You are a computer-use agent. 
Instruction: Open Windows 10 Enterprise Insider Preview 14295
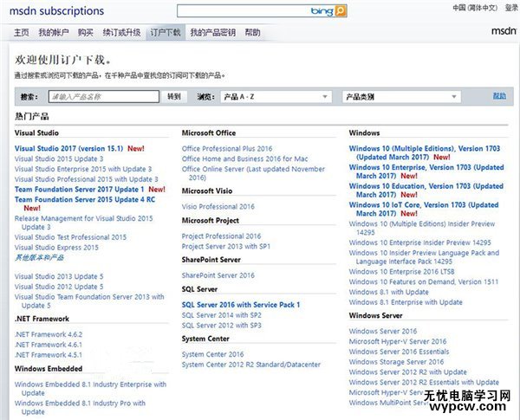419,242
